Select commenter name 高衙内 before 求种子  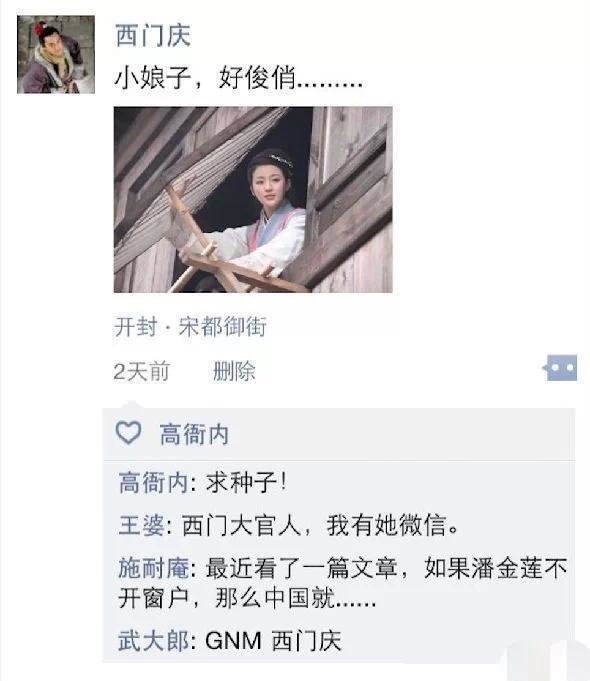pos(153,483)
